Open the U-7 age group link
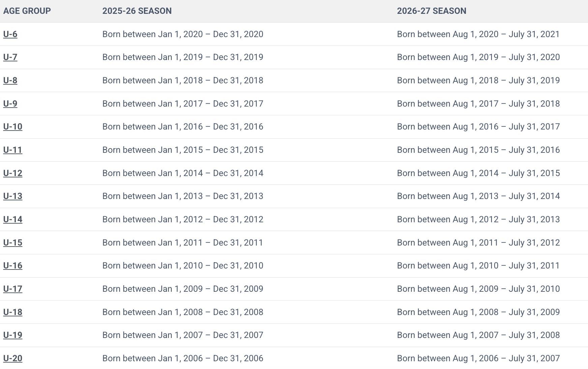This screenshot has height=369, width=588. tap(10, 57)
